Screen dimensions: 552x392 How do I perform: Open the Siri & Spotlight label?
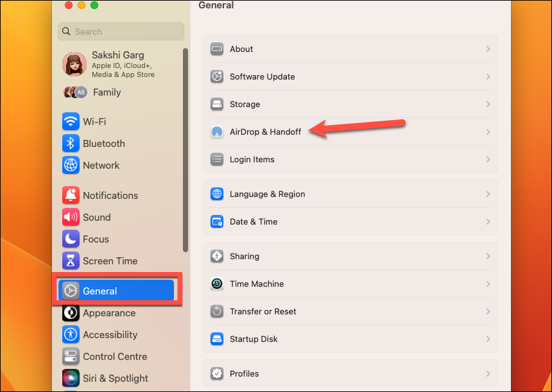[x=116, y=379]
